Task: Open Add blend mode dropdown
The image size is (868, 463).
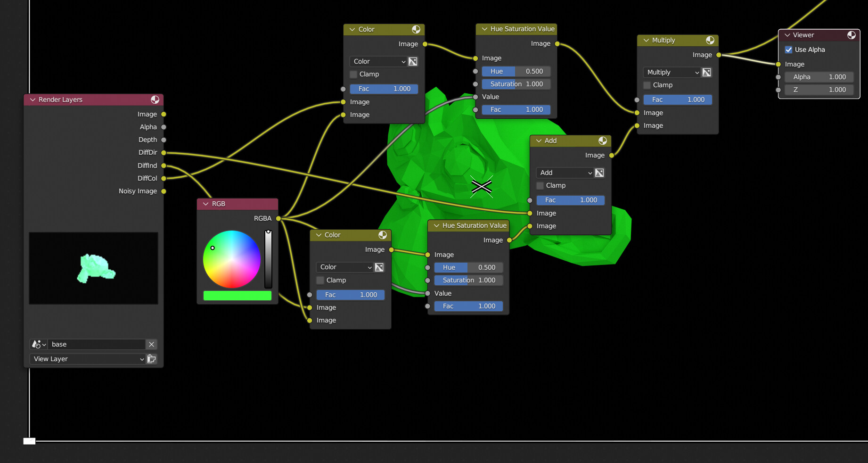Action: pyautogui.click(x=565, y=173)
